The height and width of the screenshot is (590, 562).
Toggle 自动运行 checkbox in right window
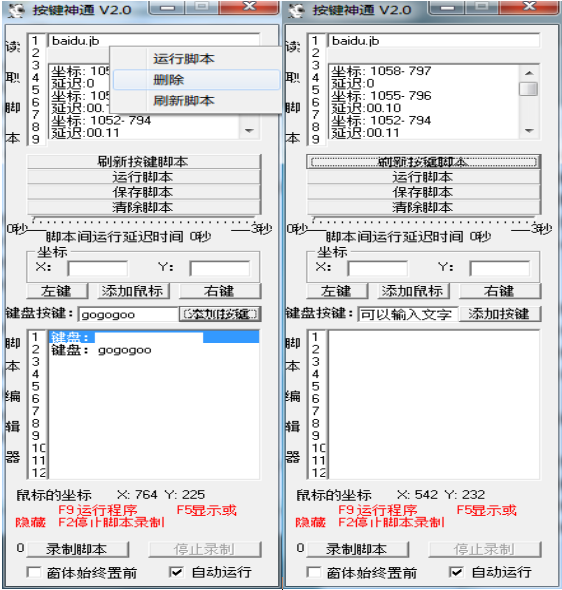tap(456, 572)
